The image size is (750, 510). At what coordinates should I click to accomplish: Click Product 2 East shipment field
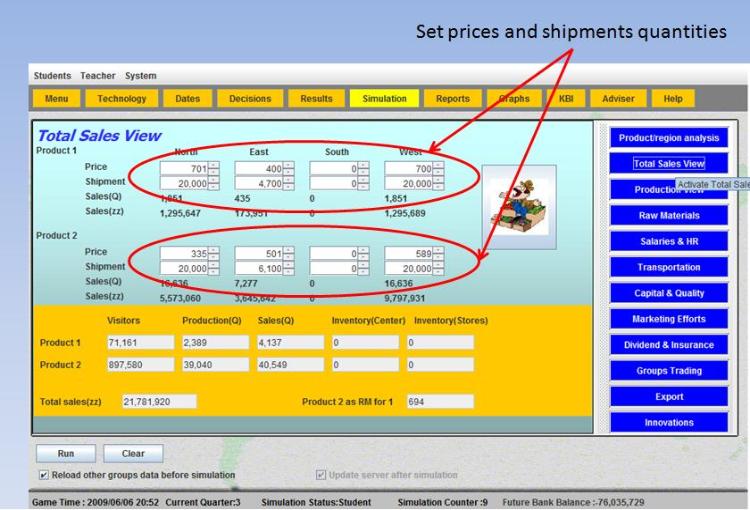(258, 269)
